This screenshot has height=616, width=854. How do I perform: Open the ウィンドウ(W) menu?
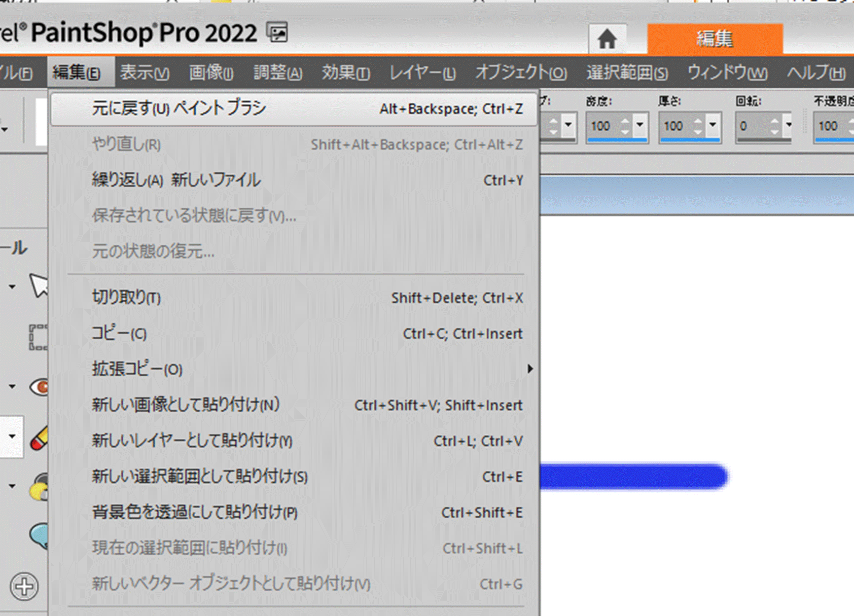pyautogui.click(x=727, y=73)
